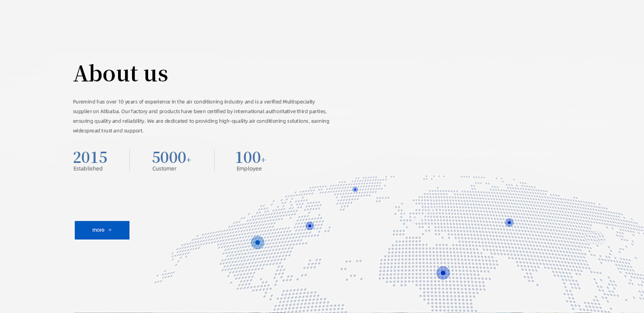Click the "Employee" label

(249, 168)
